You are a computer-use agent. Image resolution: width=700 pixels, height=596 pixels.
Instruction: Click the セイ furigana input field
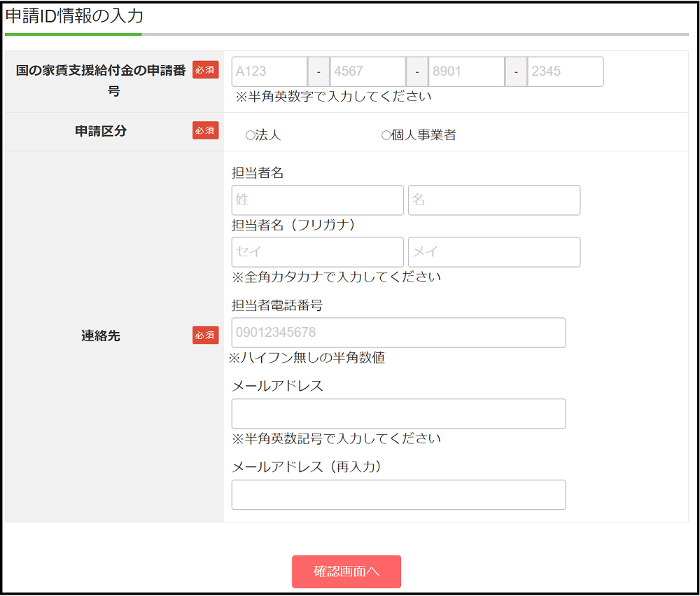click(x=317, y=252)
